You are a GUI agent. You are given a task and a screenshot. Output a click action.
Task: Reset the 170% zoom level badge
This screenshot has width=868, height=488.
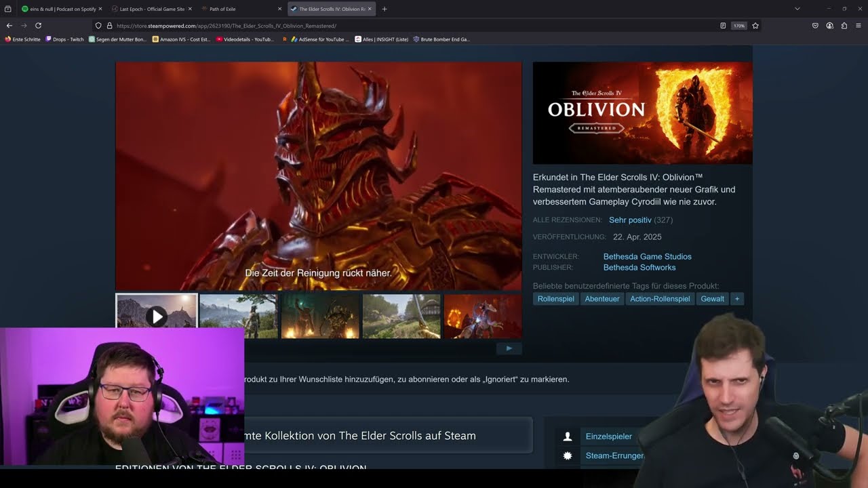point(738,26)
